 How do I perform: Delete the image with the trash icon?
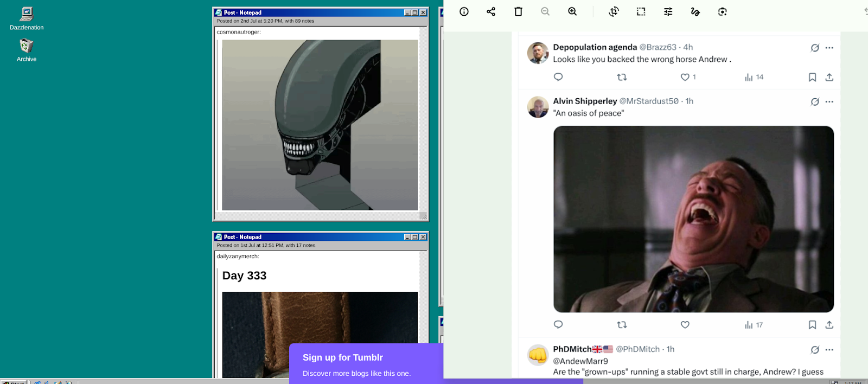(518, 11)
